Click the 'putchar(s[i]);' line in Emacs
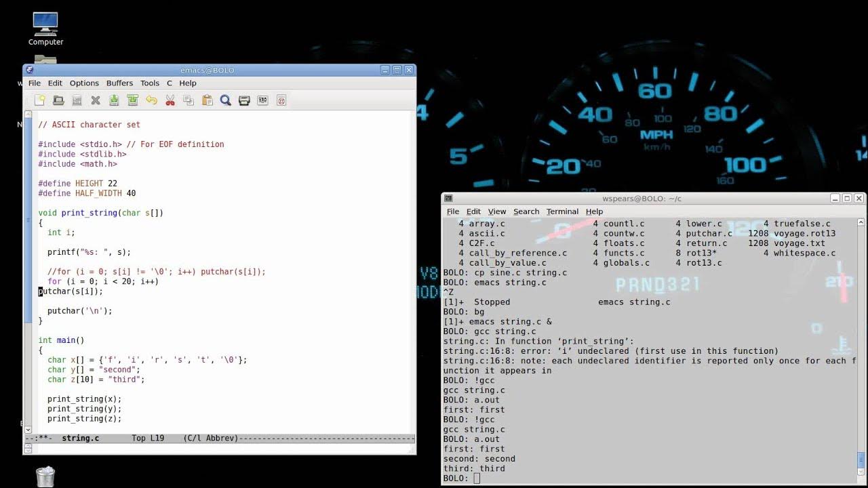Viewport: 868px width, 488px height. pos(71,291)
